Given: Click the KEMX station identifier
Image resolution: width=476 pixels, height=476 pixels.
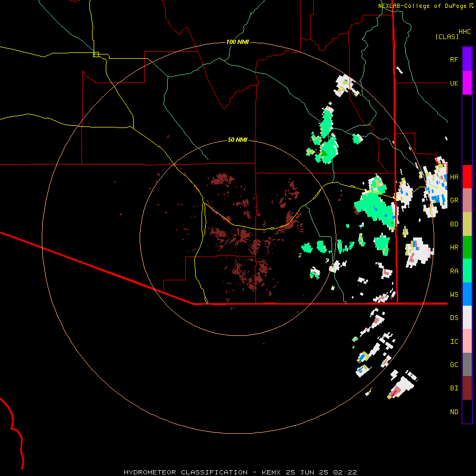Looking at the screenshot, I should pos(271,472).
